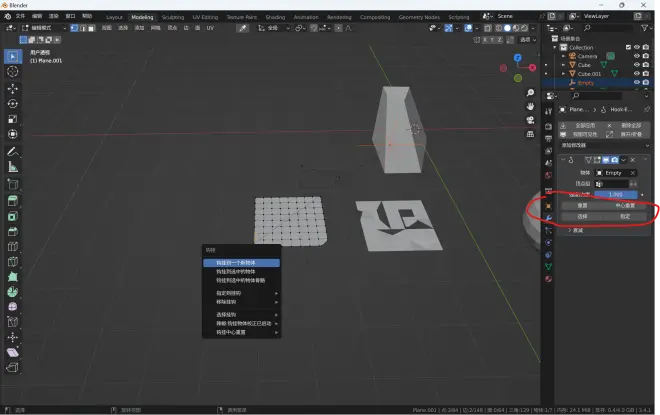Switch perspective/orthographic grid icon
This screenshot has height=415, width=660.
[x=530, y=134]
